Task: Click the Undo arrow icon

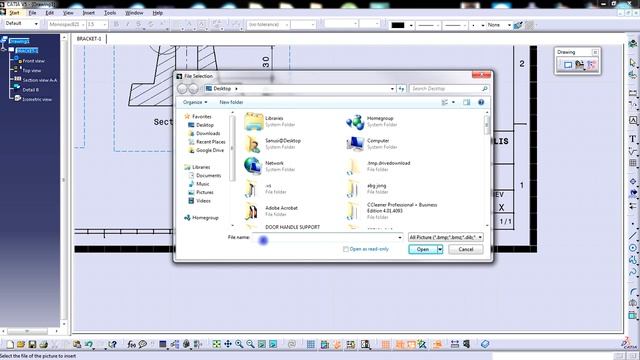Action: 89,344
